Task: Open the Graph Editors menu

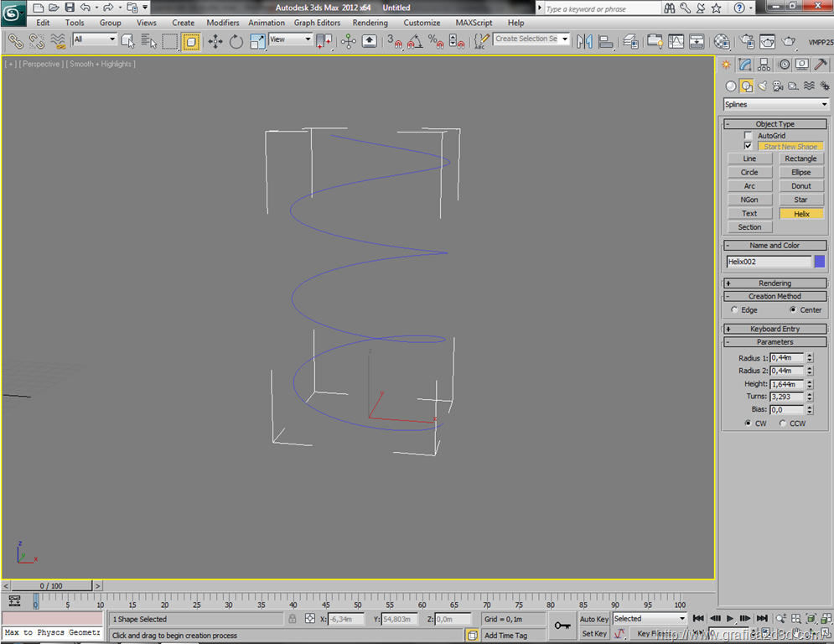Action: point(317,23)
